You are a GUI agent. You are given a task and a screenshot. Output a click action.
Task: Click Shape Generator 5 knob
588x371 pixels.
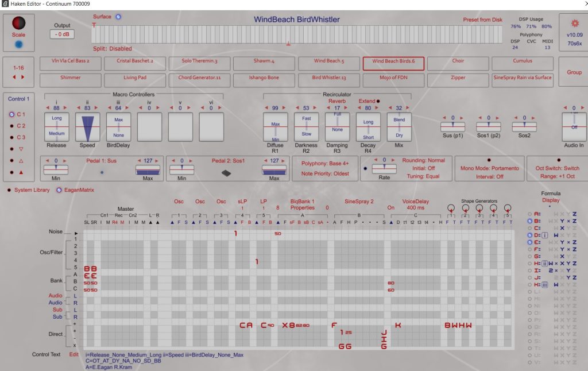508,208
